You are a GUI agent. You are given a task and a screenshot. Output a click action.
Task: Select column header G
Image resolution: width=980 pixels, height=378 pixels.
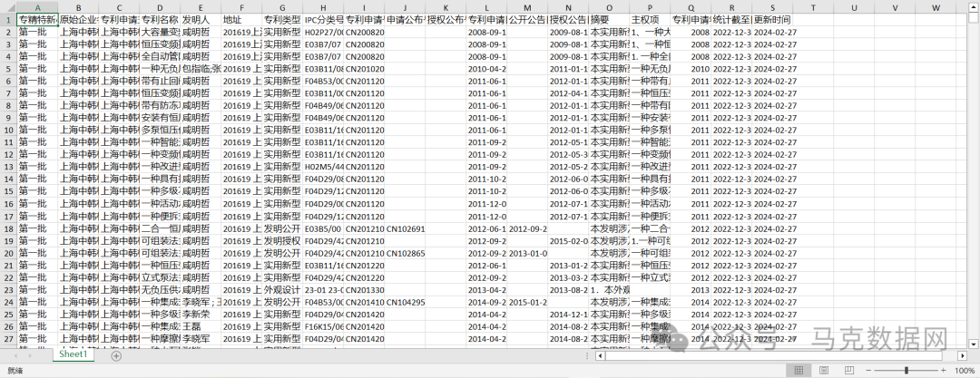tap(282, 7)
